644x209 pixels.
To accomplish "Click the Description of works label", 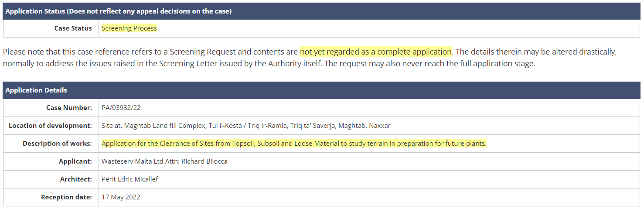I will point(57,144).
